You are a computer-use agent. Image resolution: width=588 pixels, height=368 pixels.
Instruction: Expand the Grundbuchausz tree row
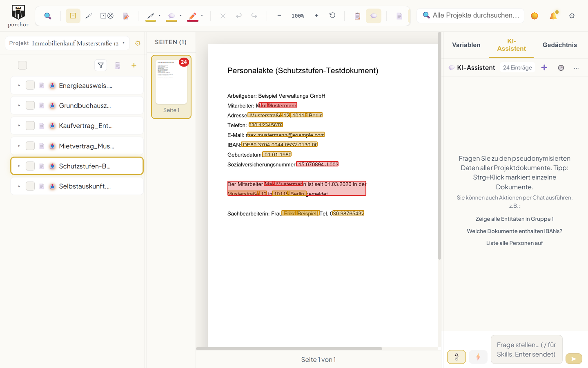pyautogui.click(x=19, y=105)
